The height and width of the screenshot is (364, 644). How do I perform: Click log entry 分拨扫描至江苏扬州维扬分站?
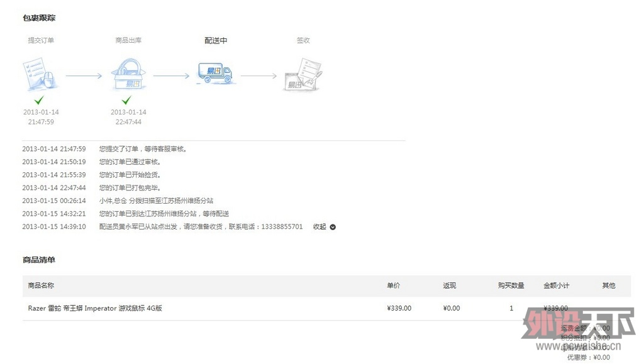(156, 201)
